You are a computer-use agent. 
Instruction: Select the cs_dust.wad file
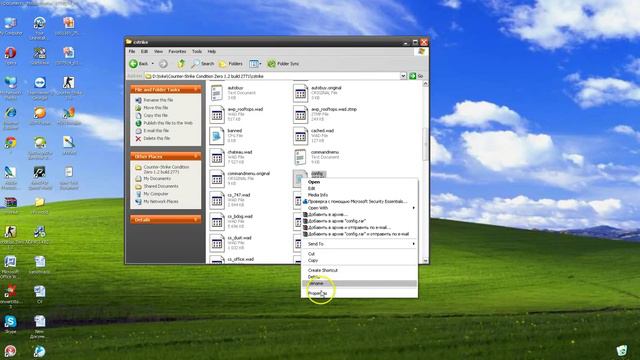click(x=231, y=243)
